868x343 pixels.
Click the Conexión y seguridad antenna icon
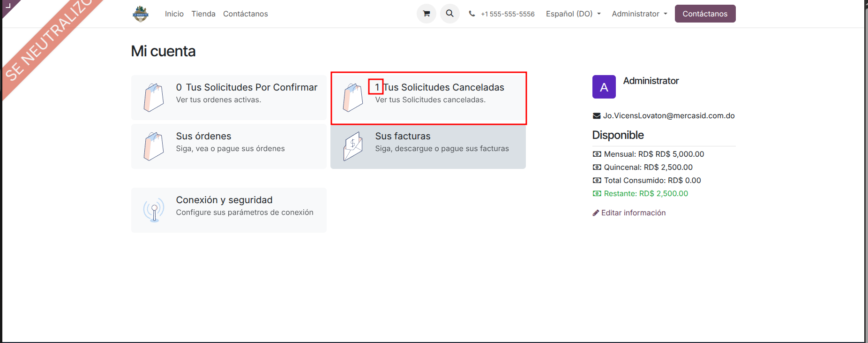pos(154,210)
